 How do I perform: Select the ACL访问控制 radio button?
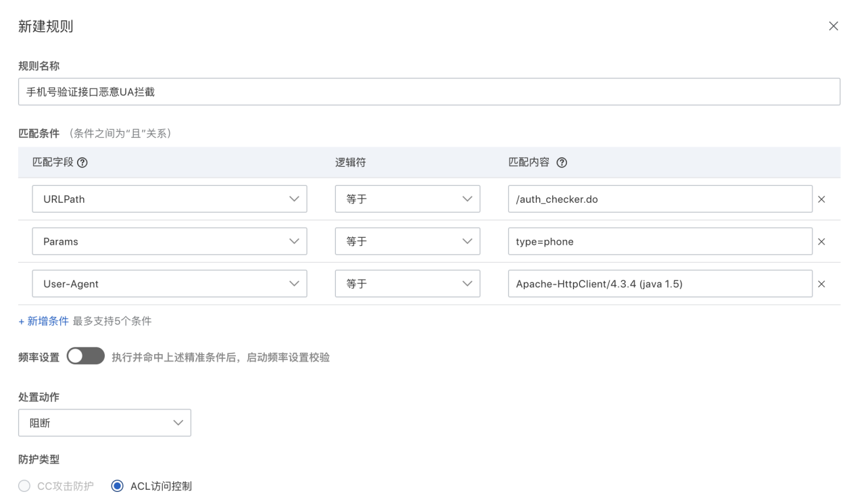118,486
